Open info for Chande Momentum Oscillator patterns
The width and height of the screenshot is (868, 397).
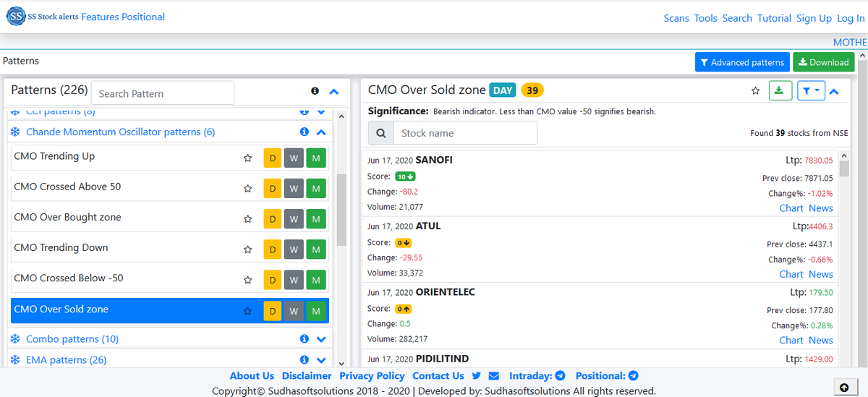(x=304, y=132)
